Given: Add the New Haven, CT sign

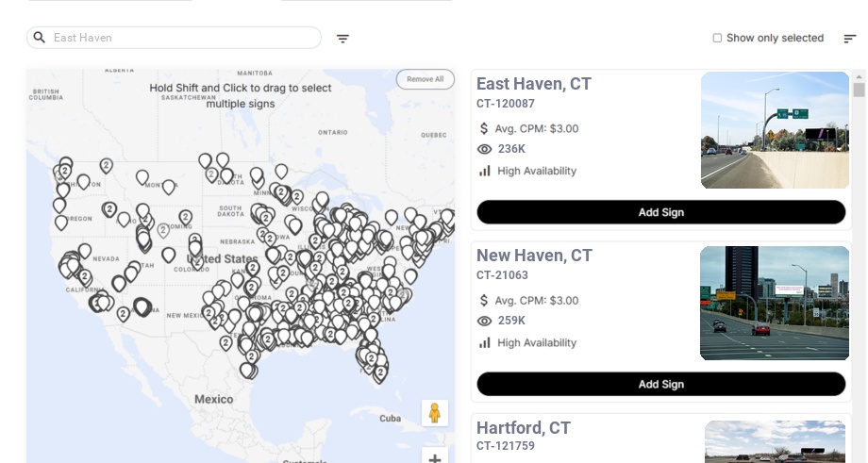Looking at the screenshot, I should (660, 384).
